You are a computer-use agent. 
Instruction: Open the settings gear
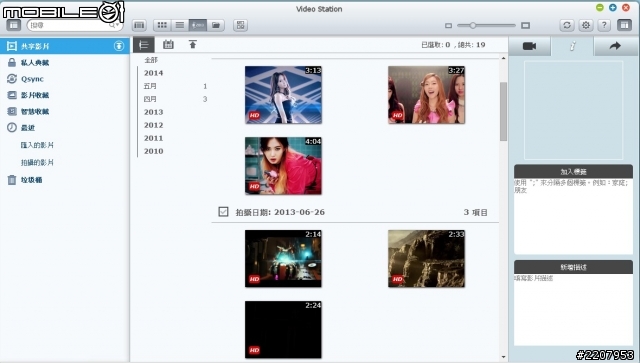click(x=586, y=25)
